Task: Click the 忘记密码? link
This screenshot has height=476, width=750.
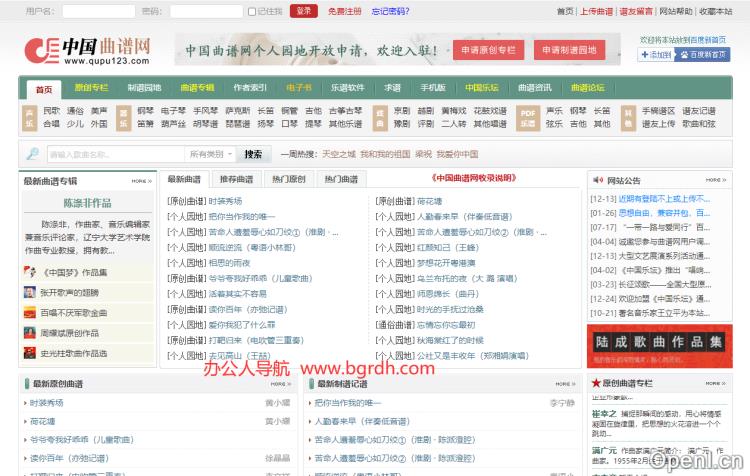Action: [x=391, y=11]
